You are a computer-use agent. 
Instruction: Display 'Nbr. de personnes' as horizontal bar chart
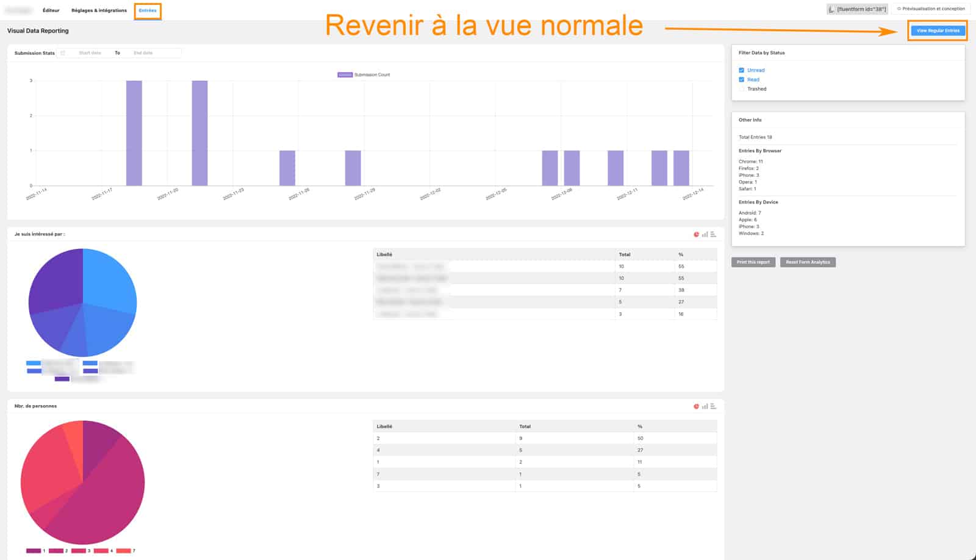[712, 406]
